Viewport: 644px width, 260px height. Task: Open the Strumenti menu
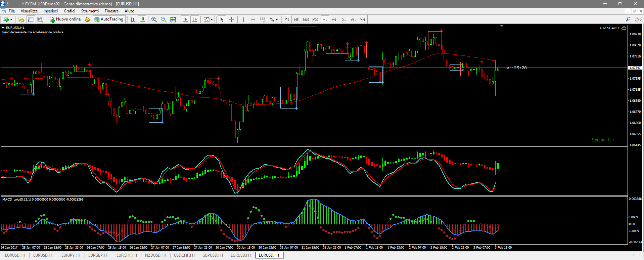tap(90, 11)
